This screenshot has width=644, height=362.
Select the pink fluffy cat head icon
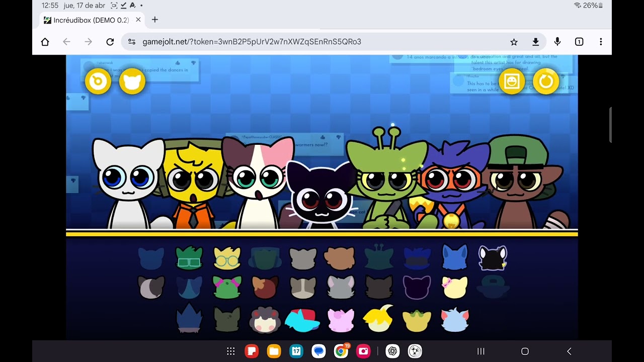point(341,320)
